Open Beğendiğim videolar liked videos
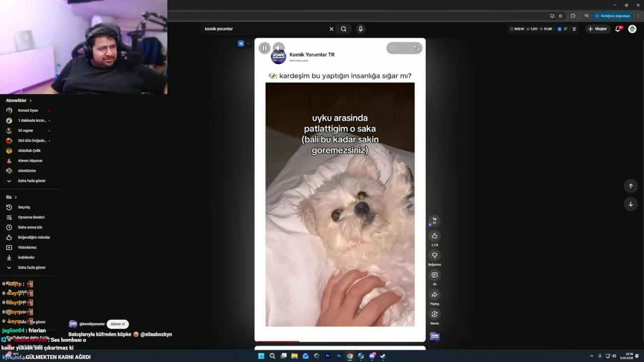 (x=29, y=237)
